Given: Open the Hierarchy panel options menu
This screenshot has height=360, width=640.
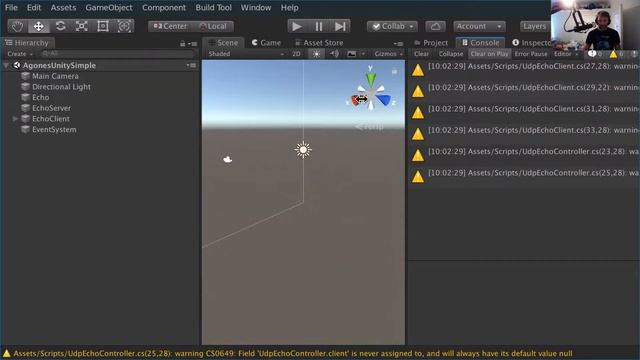Looking at the screenshot, I should tap(193, 43).
